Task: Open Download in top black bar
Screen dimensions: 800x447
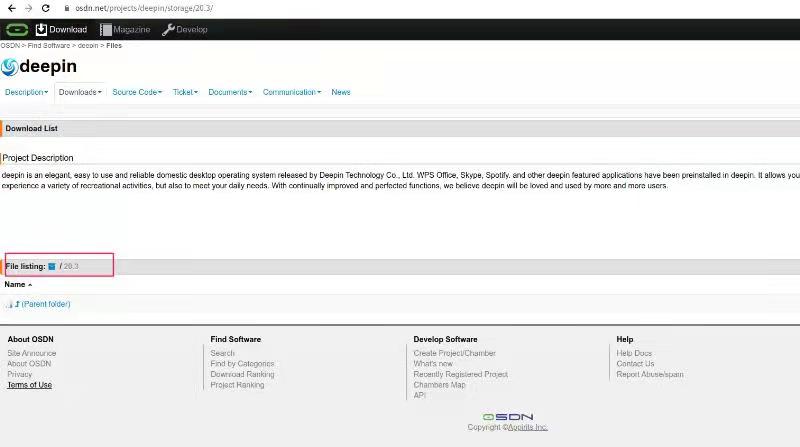Action: [61, 30]
